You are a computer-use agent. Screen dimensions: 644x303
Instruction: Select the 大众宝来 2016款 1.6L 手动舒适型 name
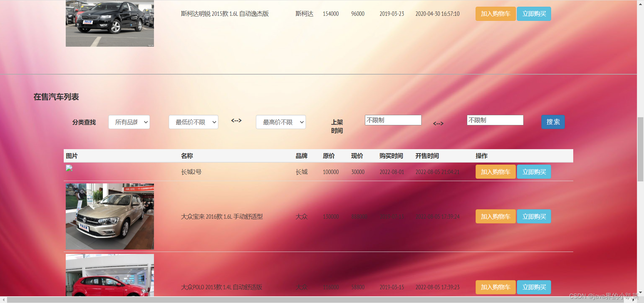(222, 217)
